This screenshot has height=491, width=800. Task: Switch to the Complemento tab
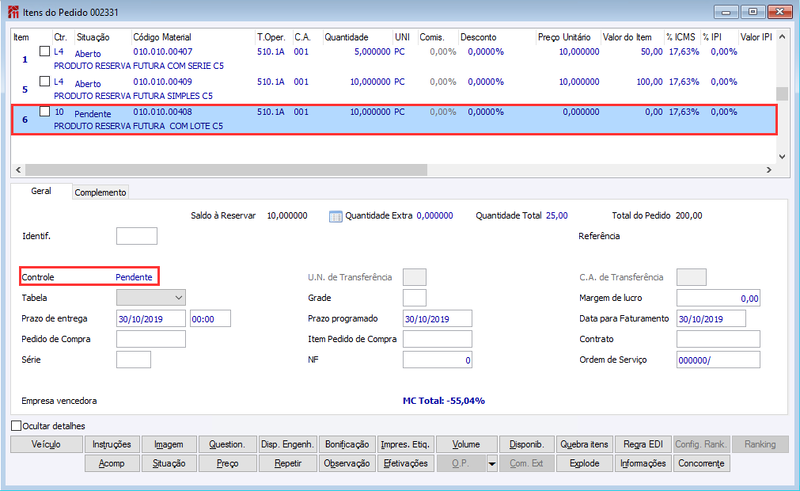[x=100, y=192]
